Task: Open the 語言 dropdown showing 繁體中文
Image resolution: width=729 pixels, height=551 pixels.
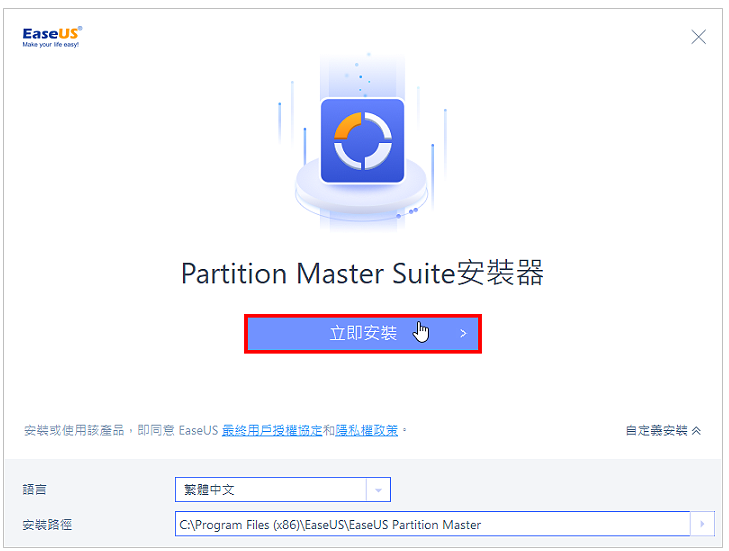Action: click(283, 490)
